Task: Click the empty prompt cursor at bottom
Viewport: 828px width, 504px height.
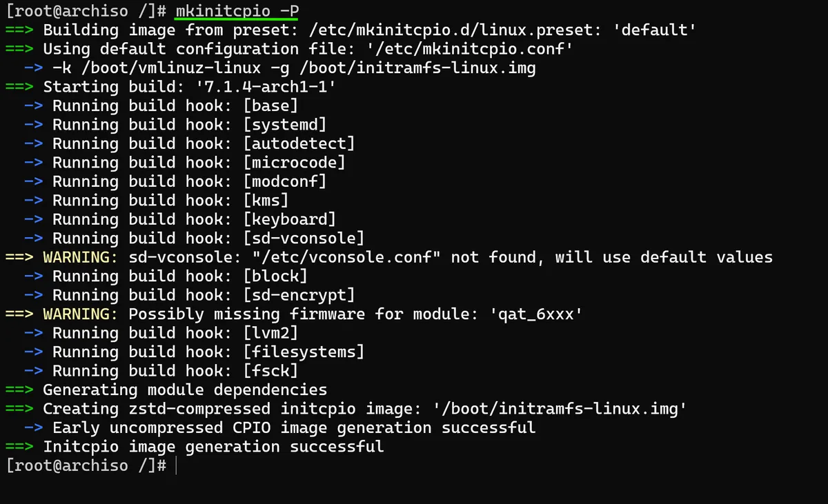Action: [x=177, y=466]
